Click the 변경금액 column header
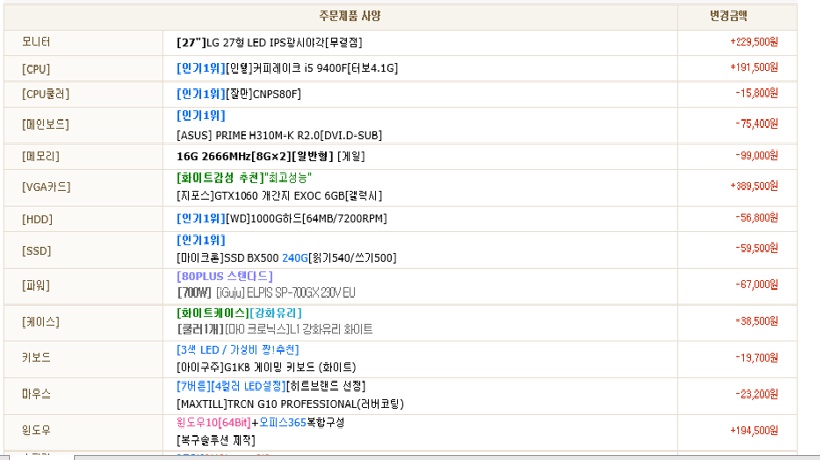 pyautogui.click(x=728, y=16)
